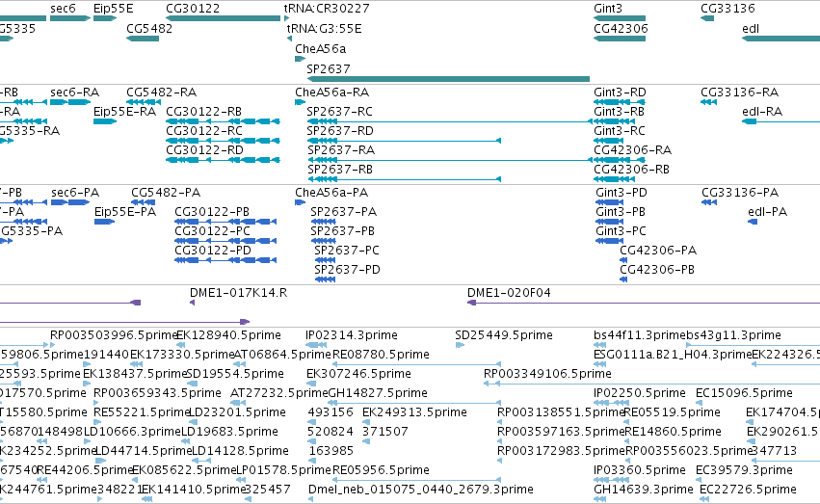Select the edl gene label
Viewport: 820px width, 504px height.
point(751,28)
